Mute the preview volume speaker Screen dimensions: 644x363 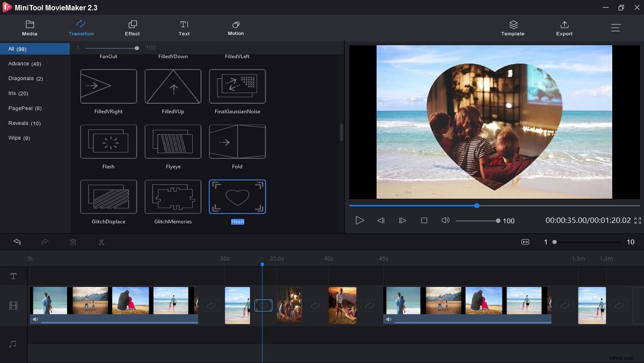point(446,221)
